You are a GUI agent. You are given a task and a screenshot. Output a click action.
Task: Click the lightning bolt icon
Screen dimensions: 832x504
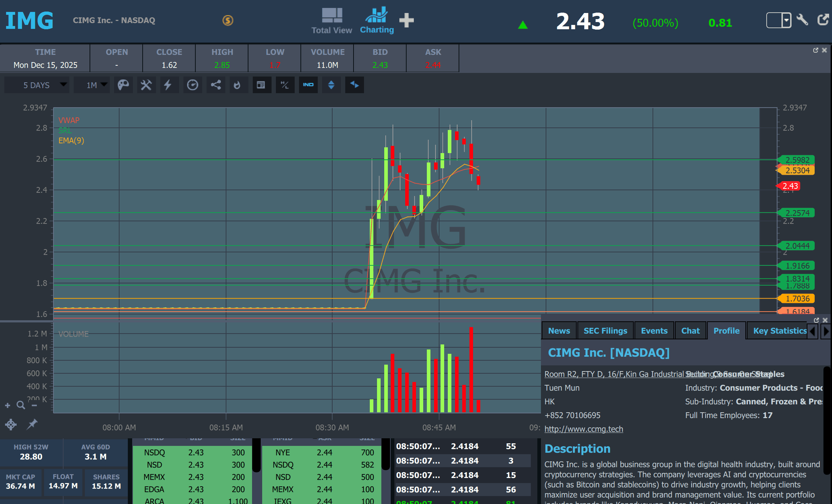pos(168,85)
